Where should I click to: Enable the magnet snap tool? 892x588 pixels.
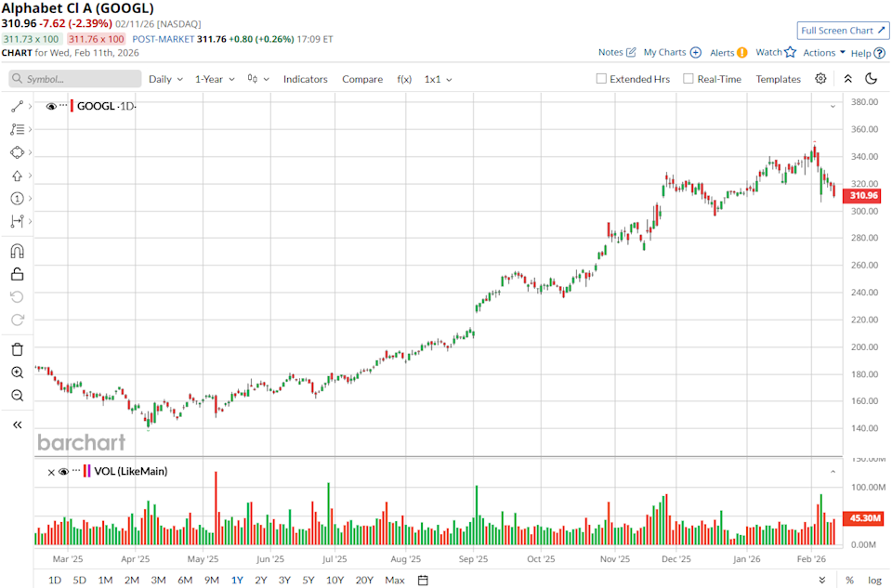17,251
